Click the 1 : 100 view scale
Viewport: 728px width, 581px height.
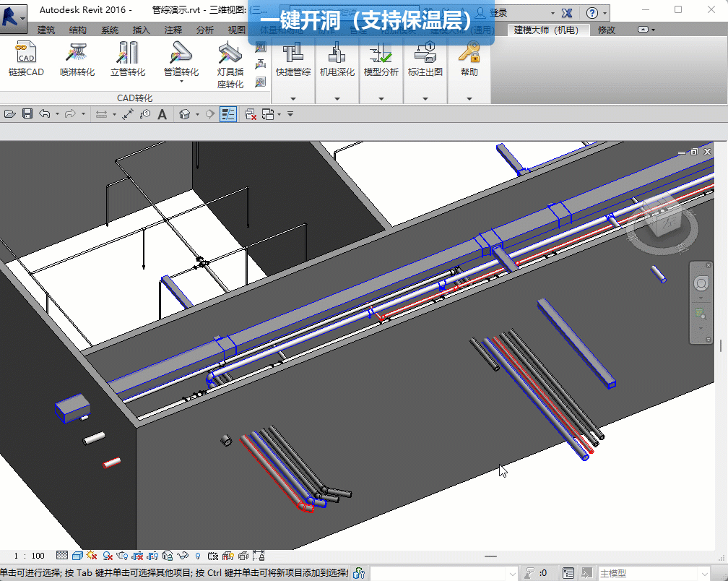coord(29,556)
